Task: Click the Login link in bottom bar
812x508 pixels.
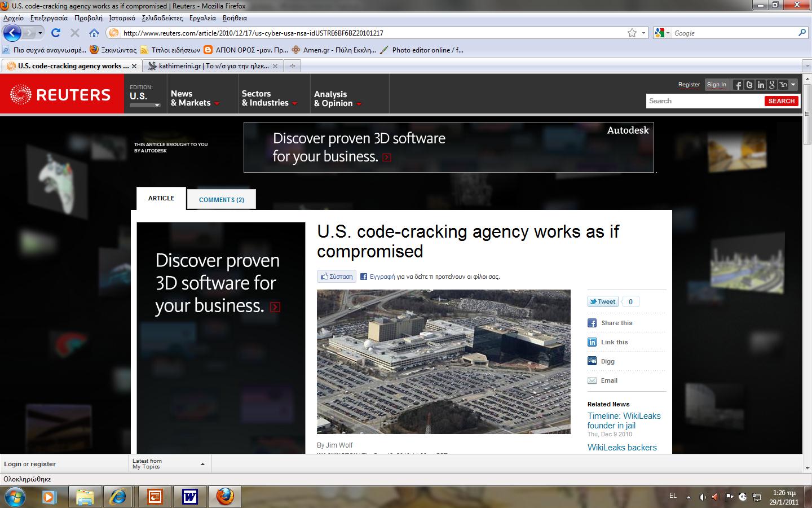Action: tap(12, 464)
